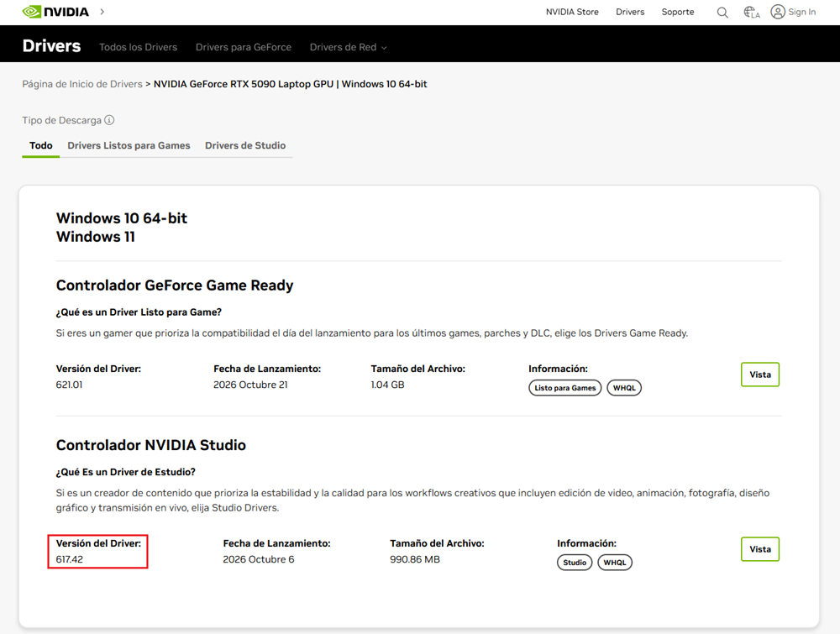Select driver version 617.42 text
Screen dimensions: 840x634
click(69, 559)
